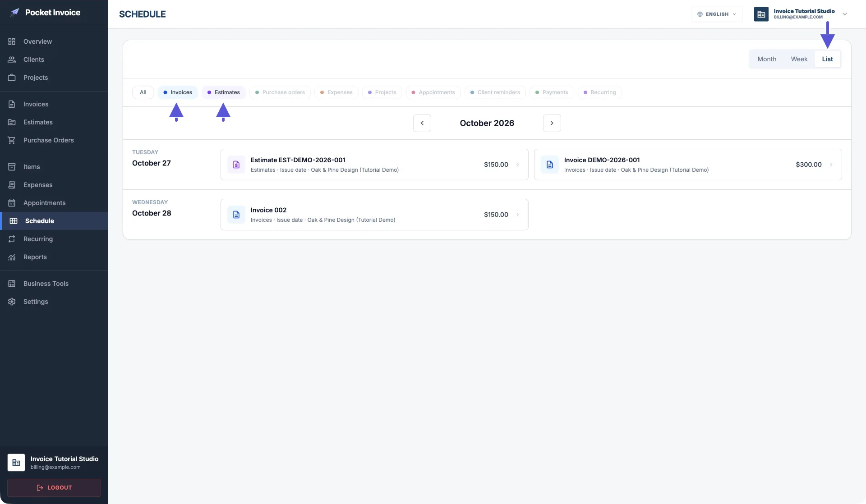Enable the Purchase orders filter chip
Viewport: 866px width, 504px height.
[x=280, y=92]
